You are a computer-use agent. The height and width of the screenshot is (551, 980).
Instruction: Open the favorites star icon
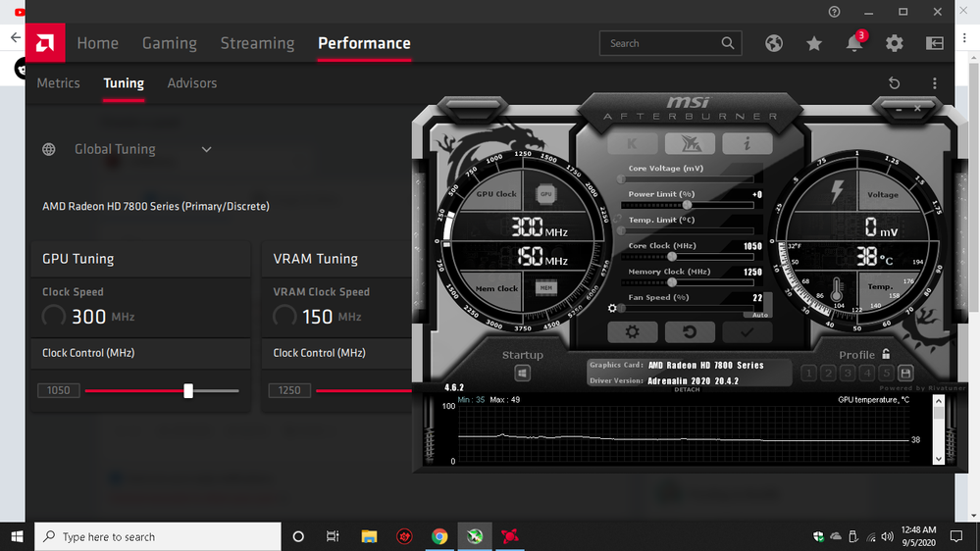pos(814,43)
